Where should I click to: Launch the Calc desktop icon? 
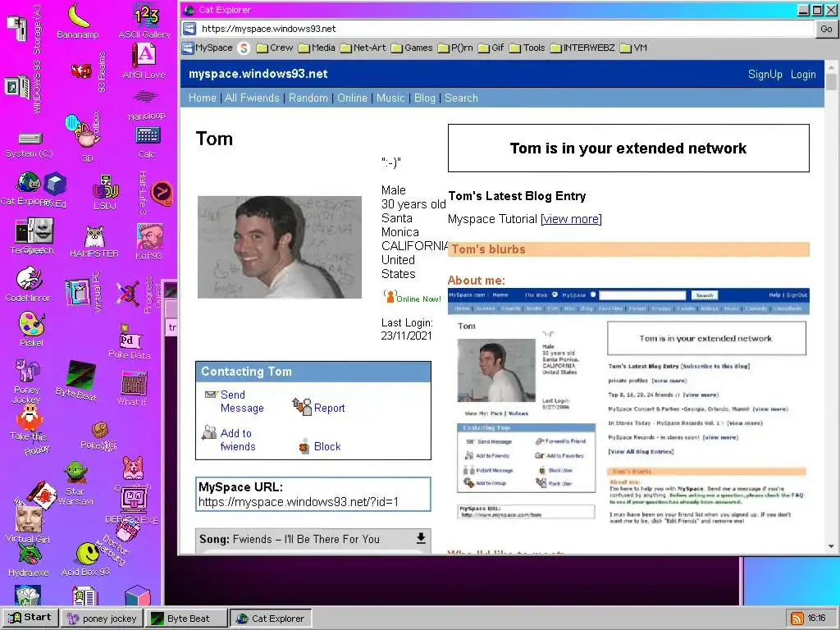coord(147,142)
